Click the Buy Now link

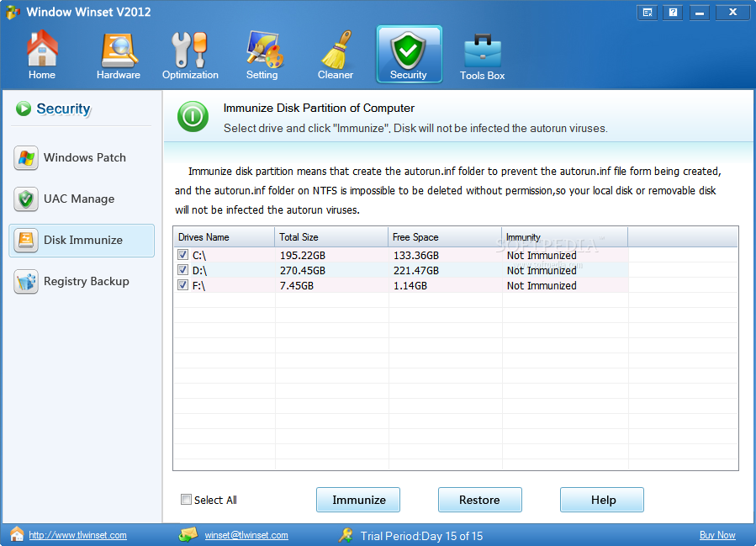(x=717, y=535)
